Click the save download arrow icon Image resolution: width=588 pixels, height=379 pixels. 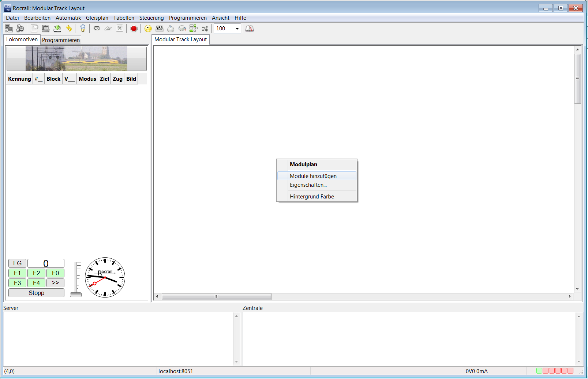(x=57, y=29)
